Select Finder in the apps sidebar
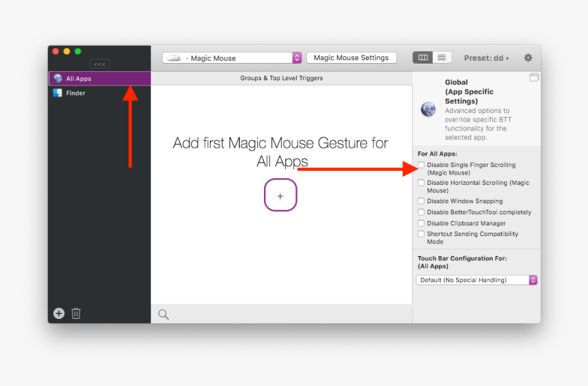588x386 pixels. point(75,93)
